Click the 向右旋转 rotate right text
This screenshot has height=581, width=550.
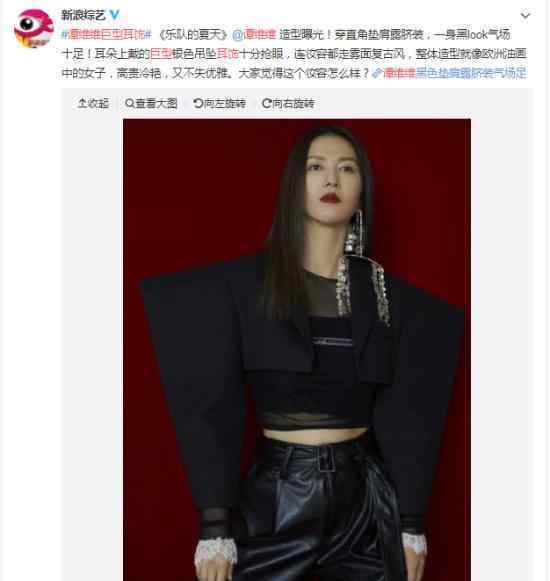pos(293,103)
